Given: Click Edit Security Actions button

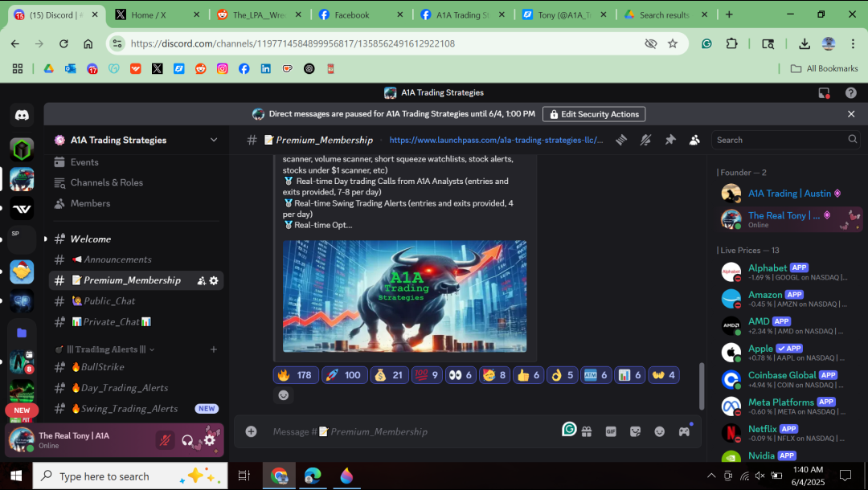Looking at the screenshot, I should tap(593, 114).
